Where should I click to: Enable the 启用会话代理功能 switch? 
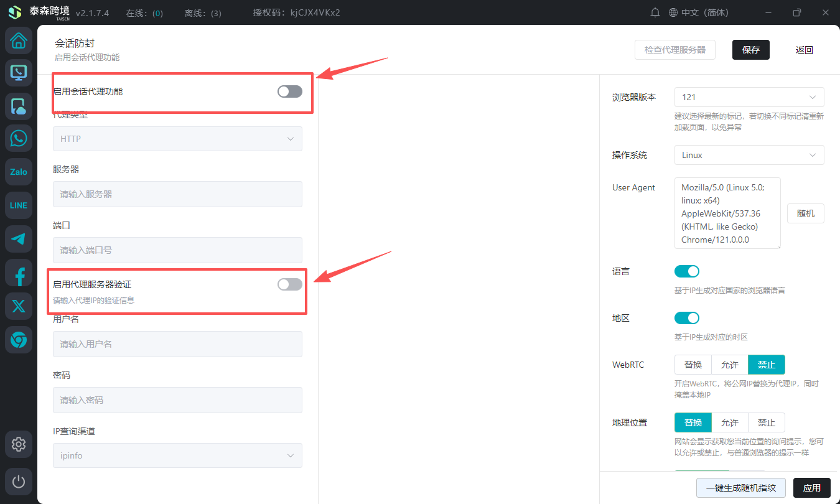pos(290,91)
